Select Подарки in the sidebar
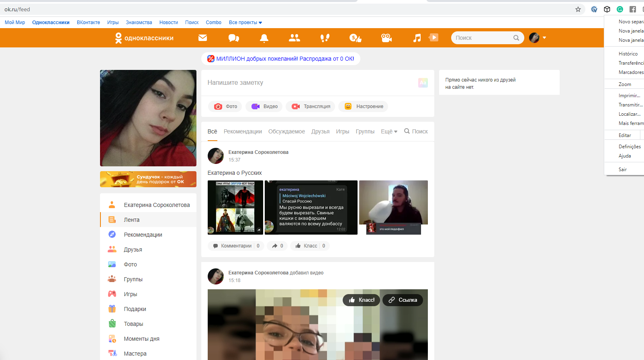 coord(148,309)
